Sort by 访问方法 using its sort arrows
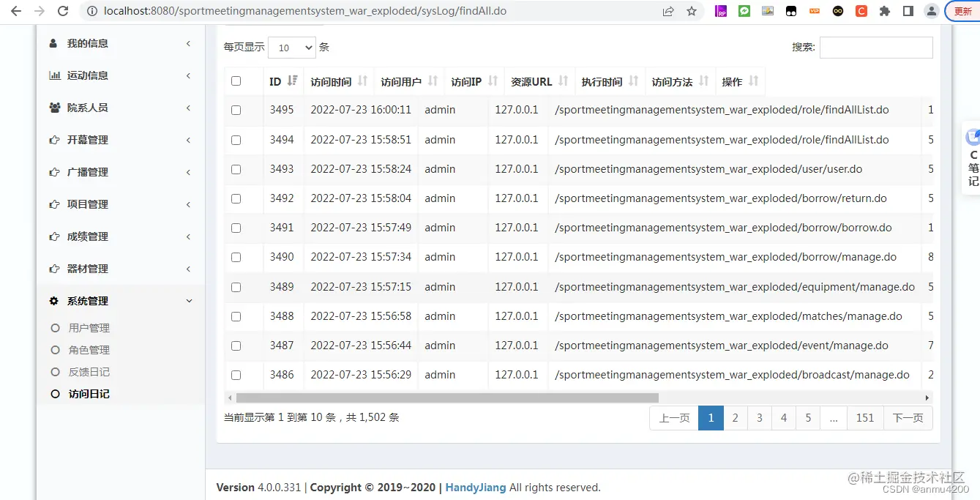980x500 pixels. (703, 81)
